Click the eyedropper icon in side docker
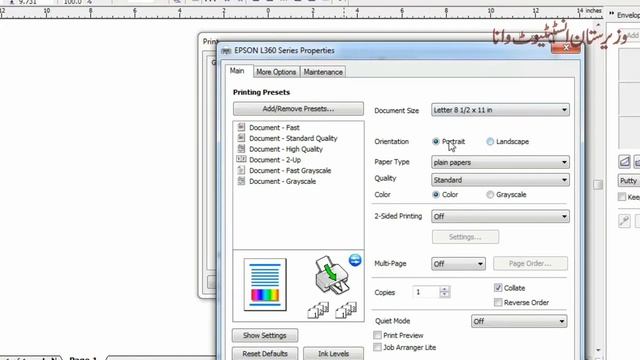Image resolution: width=640 pixels, height=360 pixels. coord(624,221)
